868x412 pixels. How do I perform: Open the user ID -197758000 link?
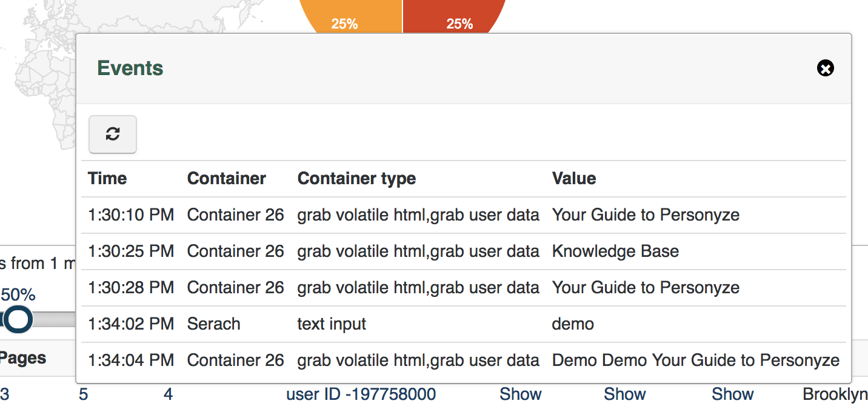pos(361,394)
